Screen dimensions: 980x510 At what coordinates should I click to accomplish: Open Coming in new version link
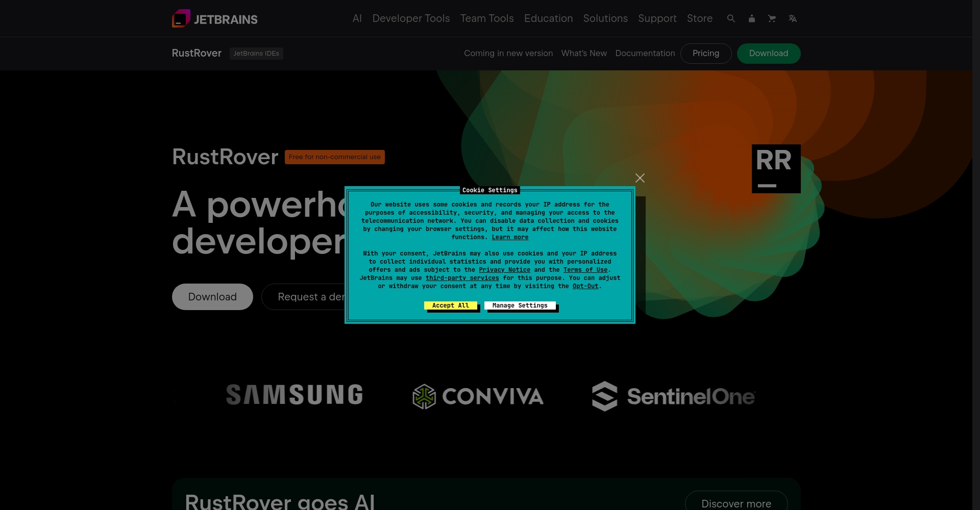(508, 53)
